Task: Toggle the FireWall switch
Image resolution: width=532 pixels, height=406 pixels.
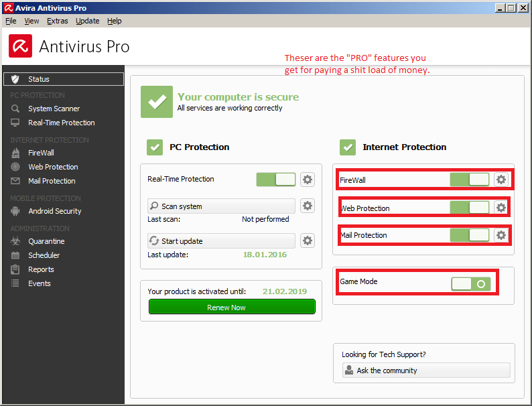Action: tap(470, 180)
